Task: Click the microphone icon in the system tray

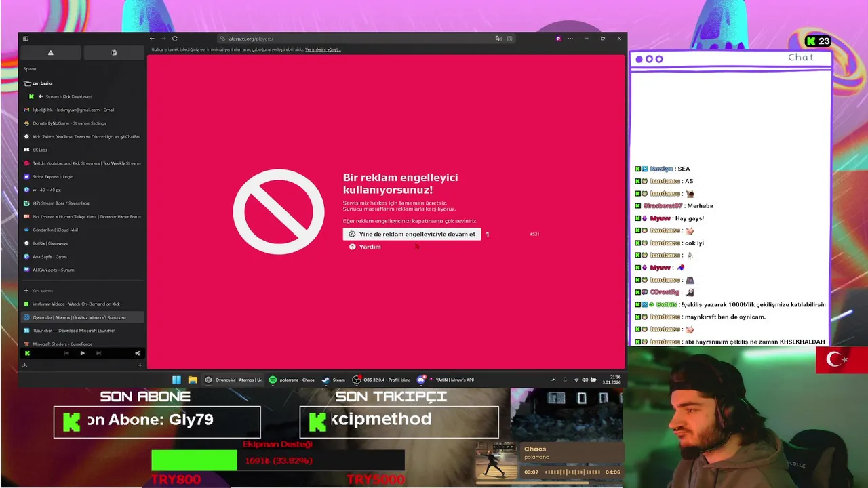Action: (x=565, y=380)
